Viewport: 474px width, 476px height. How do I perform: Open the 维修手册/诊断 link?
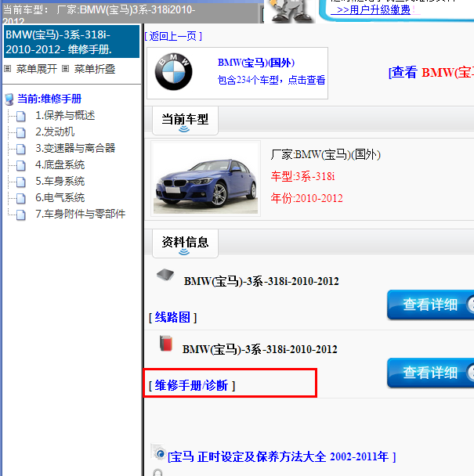pyautogui.click(x=192, y=386)
